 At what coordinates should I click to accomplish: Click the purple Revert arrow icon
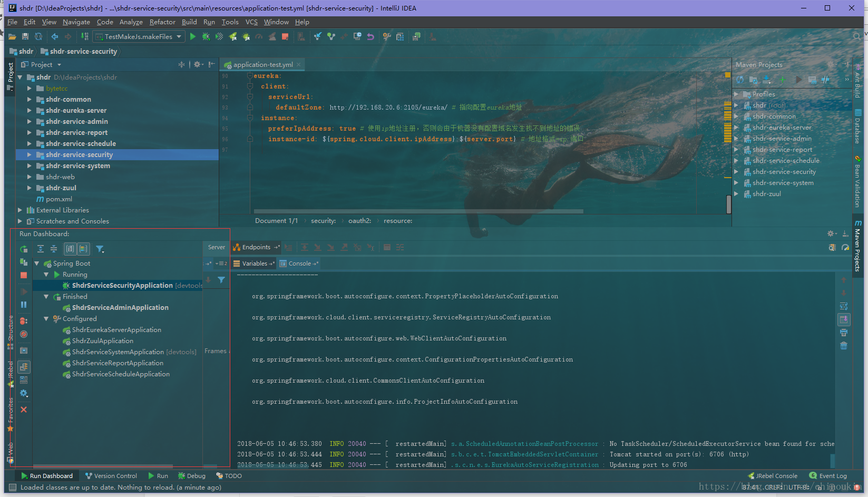370,36
